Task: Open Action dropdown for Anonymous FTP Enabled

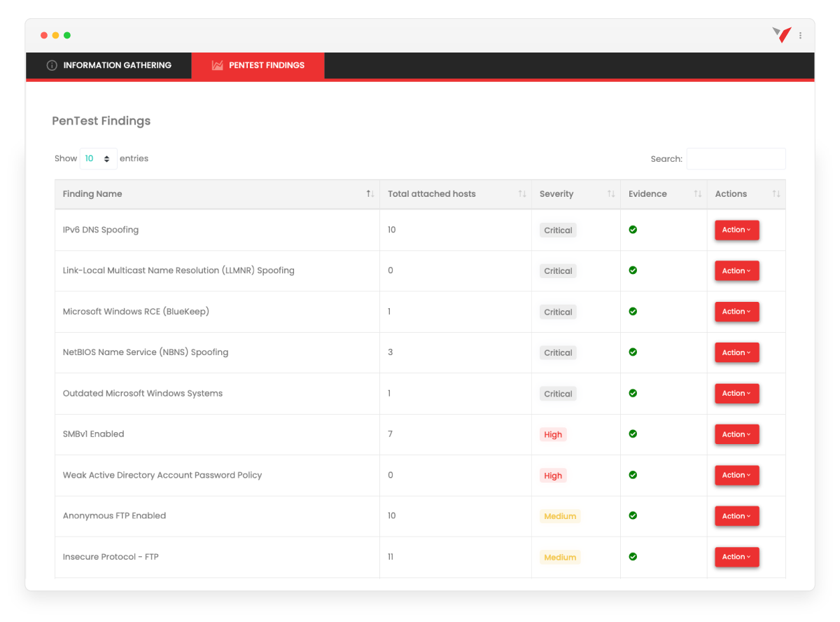Action: (736, 516)
